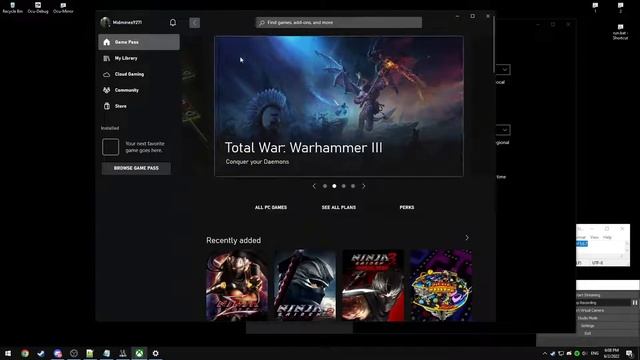This screenshot has width=640, height=360.
Task: Open the Recycle Bin desktop icon
Action: click(x=13, y=7)
